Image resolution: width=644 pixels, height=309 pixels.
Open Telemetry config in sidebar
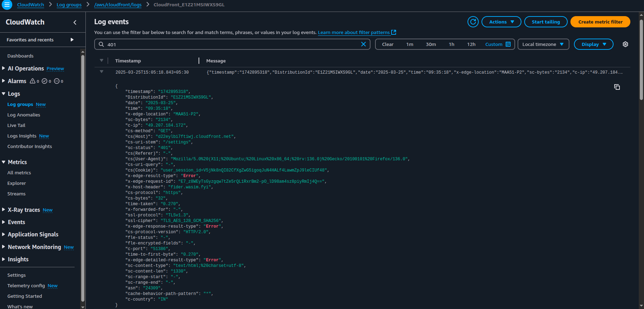[x=26, y=286]
